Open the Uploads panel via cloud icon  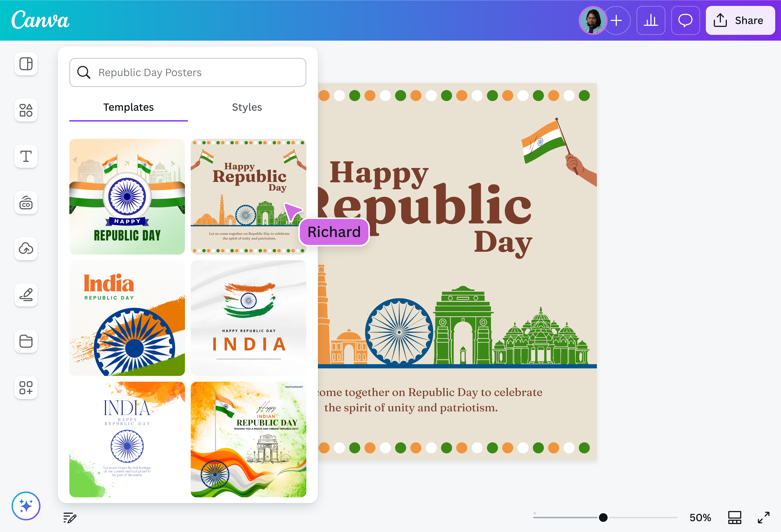[26, 249]
